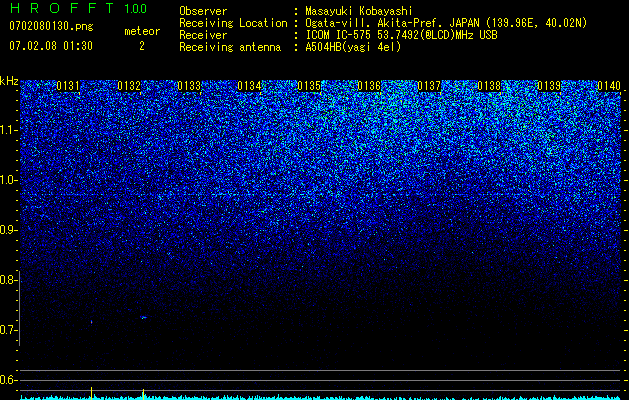Click the ICOM IC-575 receiver text
This screenshot has height=400, width=629.
point(401,35)
